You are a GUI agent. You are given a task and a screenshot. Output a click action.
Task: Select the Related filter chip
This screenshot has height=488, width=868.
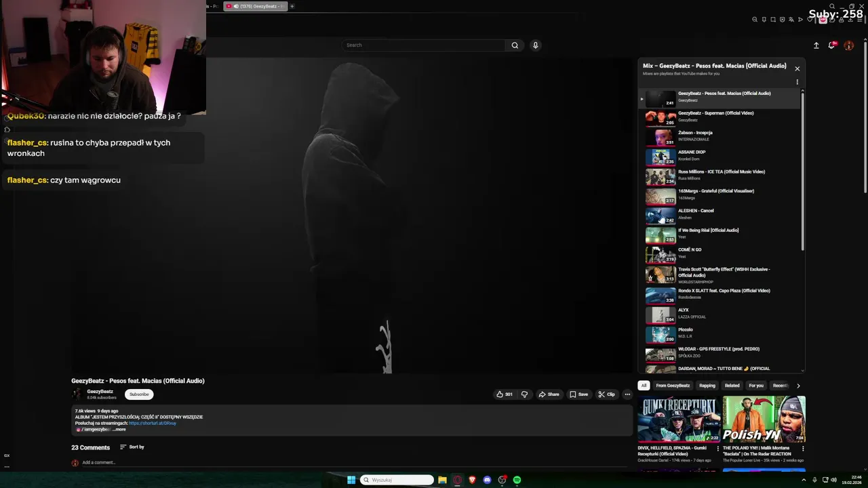click(x=732, y=386)
